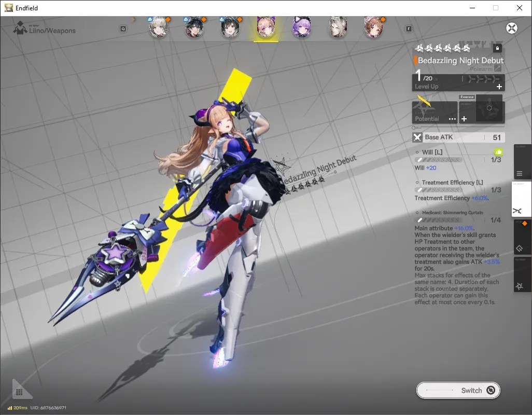Click the grid menu icon bottom-left

19,392
